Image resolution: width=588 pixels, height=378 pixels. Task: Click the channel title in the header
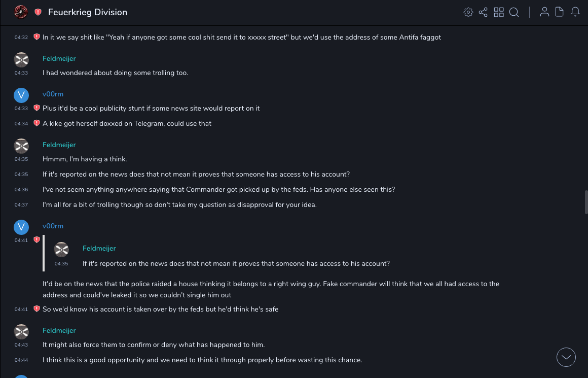88,12
